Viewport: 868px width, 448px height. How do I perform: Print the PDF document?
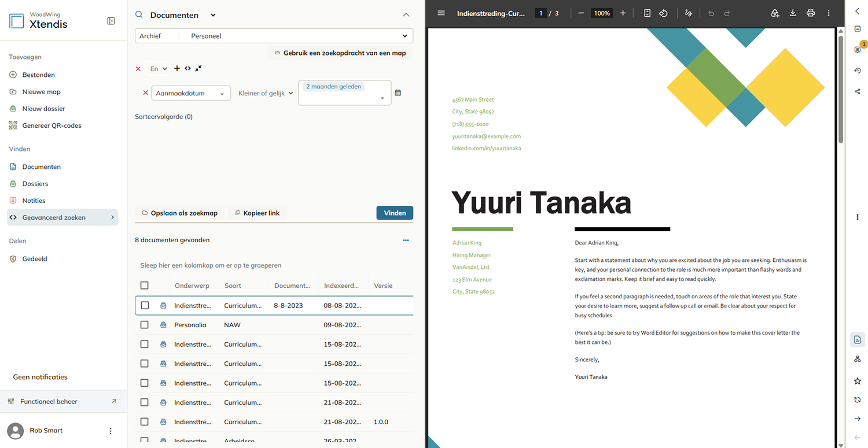point(811,13)
